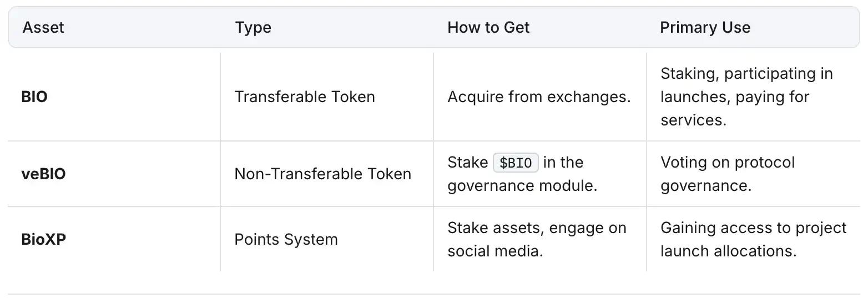
Task: Click the Acquire from exchanges text
Action: pyautogui.click(x=539, y=97)
